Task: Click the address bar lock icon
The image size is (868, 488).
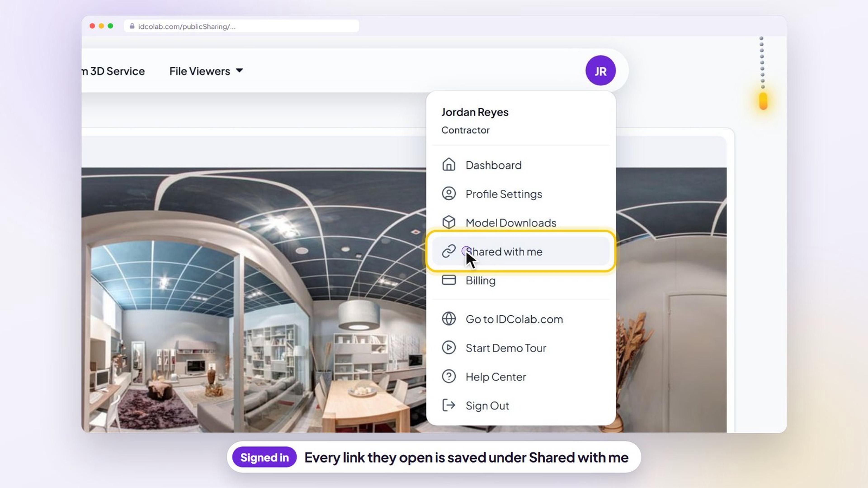Action: tap(132, 26)
